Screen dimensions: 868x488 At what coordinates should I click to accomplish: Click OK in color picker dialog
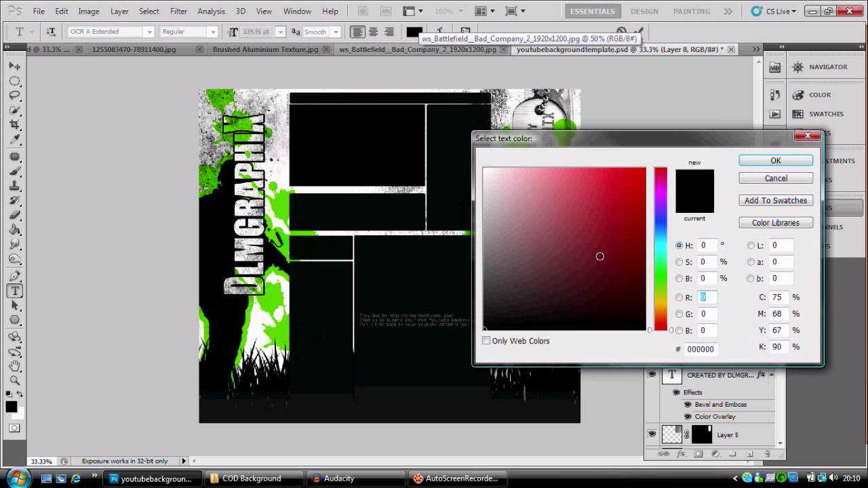(x=776, y=161)
